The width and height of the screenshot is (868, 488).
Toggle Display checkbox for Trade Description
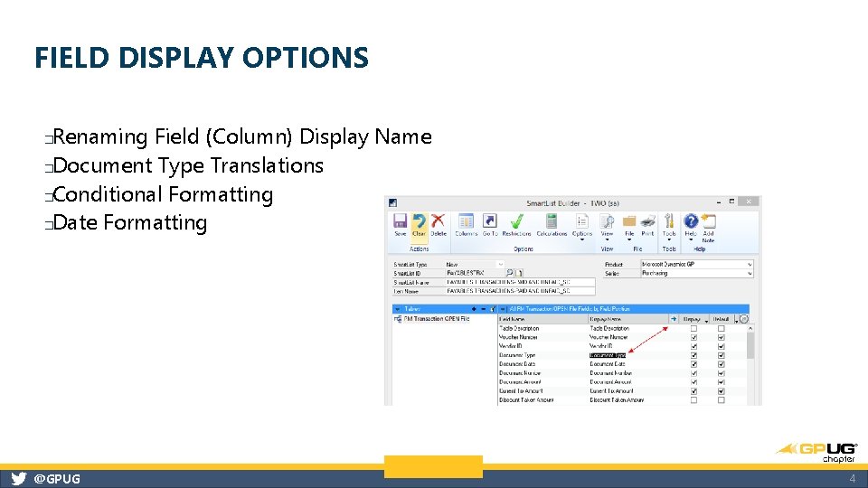(x=693, y=329)
